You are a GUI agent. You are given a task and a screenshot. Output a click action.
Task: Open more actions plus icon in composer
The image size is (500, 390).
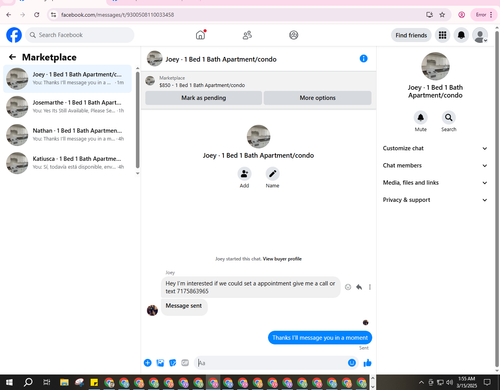[148, 363]
